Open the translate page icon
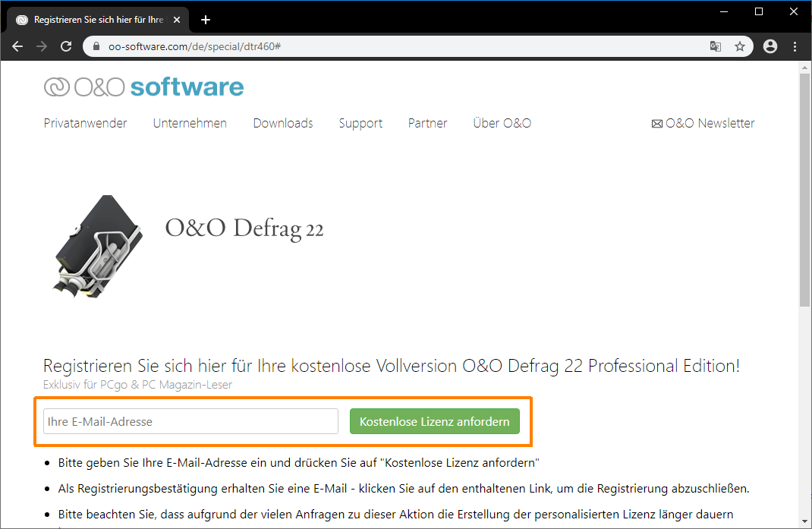This screenshot has height=529, width=812. (x=716, y=46)
